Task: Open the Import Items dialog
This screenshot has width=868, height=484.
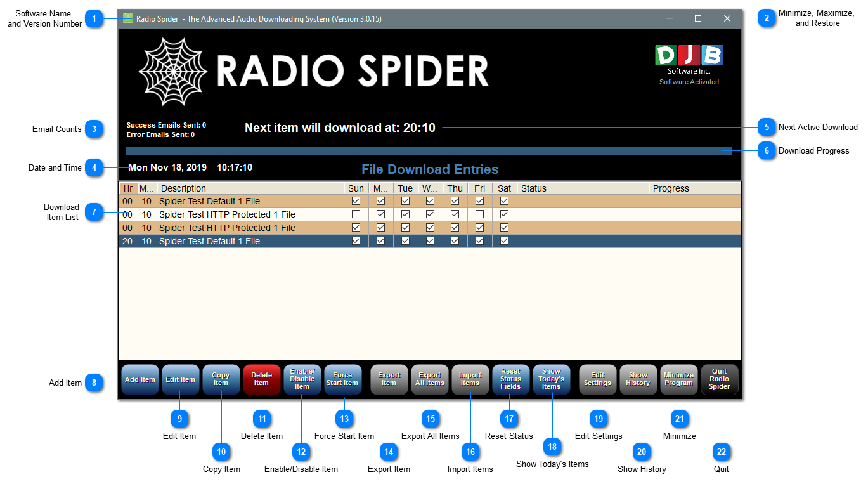Action: click(470, 380)
